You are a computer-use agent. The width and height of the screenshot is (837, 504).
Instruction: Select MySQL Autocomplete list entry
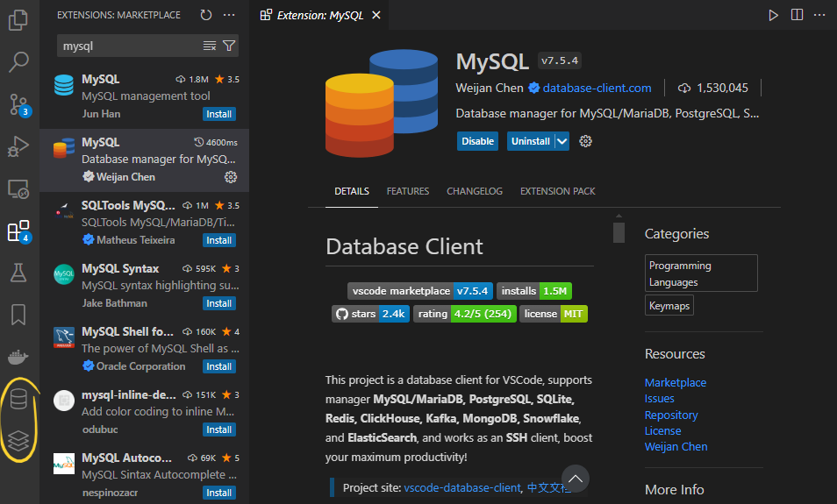(144, 474)
